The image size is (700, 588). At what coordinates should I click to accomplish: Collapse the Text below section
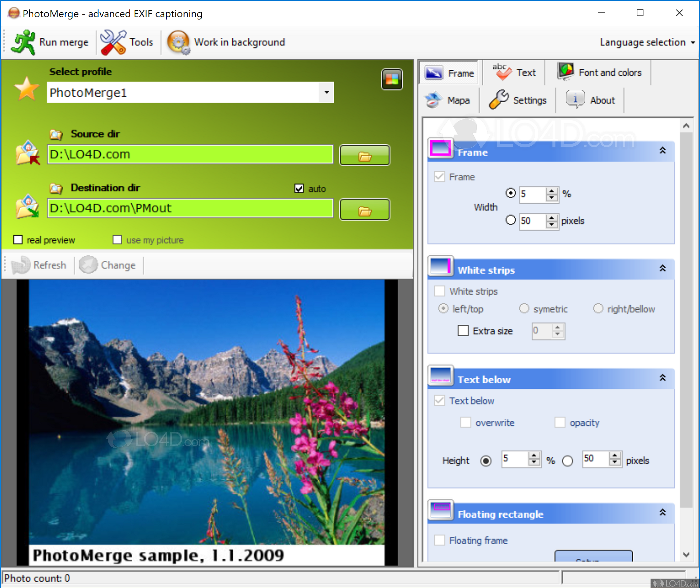coord(662,378)
